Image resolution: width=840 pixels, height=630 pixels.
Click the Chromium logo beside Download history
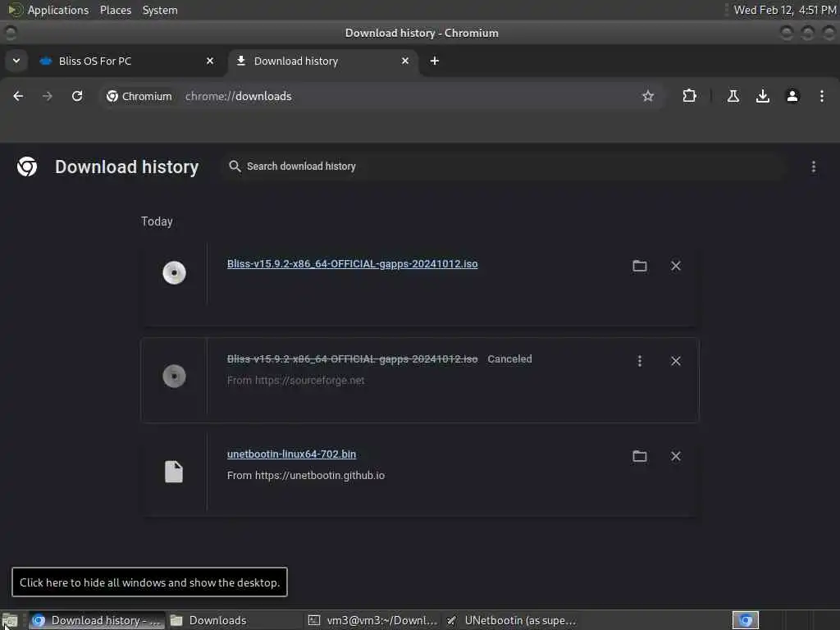coord(27,167)
